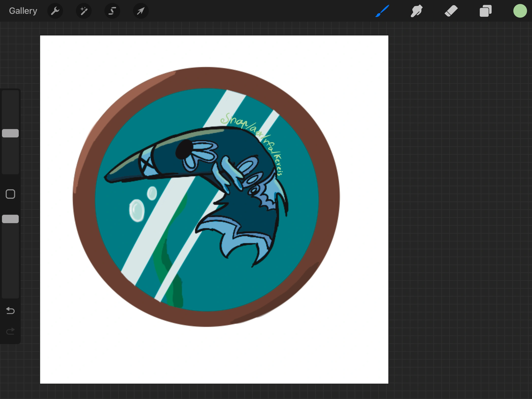Tap the square Modify button in the sidebar
The width and height of the screenshot is (532, 399).
[x=10, y=194]
